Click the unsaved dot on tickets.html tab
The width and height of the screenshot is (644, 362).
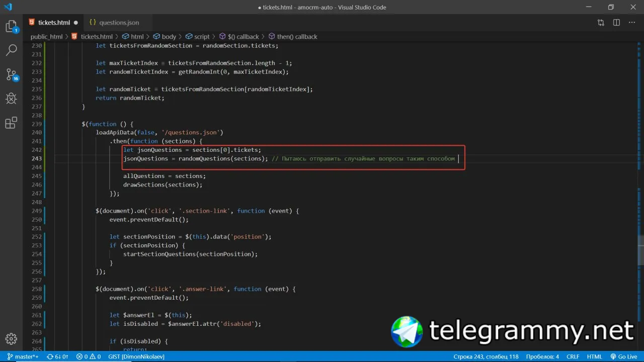pos(76,23)
